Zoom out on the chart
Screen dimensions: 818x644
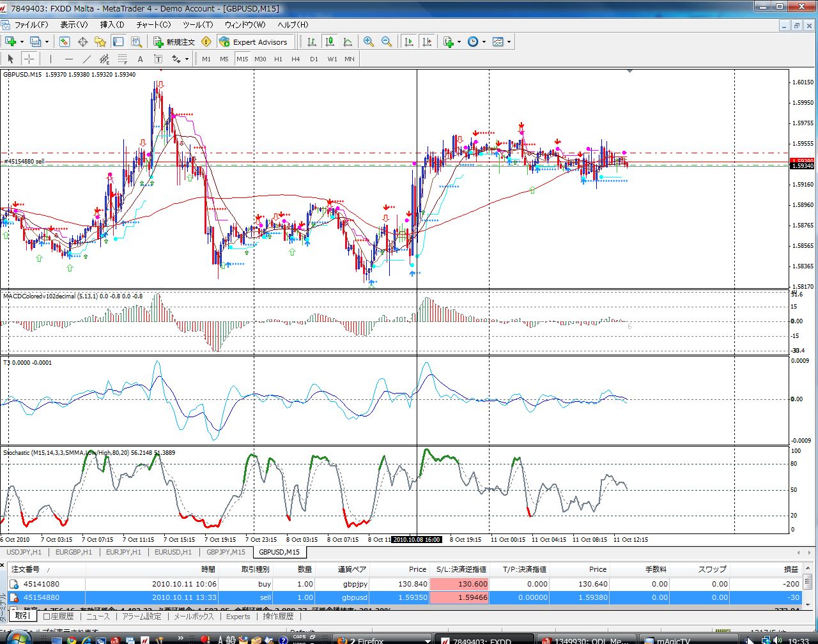pos(387,42)
